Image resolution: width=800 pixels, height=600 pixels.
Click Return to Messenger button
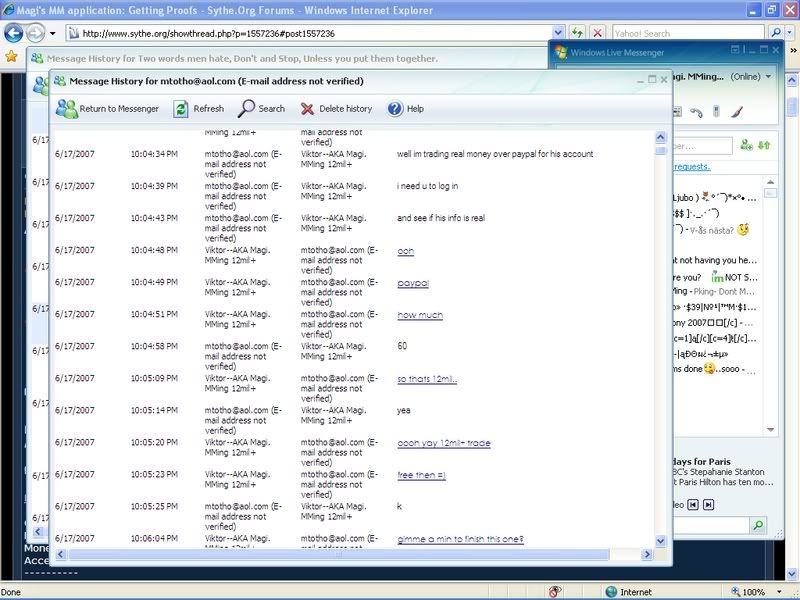(x=107, y=109)
